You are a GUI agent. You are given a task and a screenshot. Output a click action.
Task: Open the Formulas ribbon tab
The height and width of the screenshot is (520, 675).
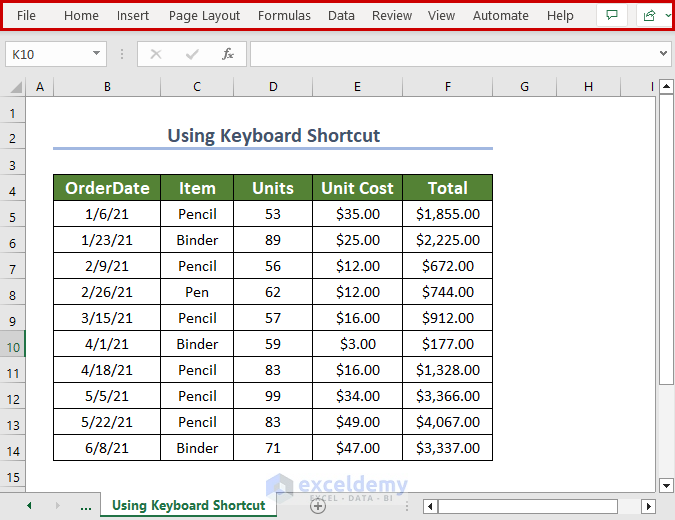click(284, 15)
